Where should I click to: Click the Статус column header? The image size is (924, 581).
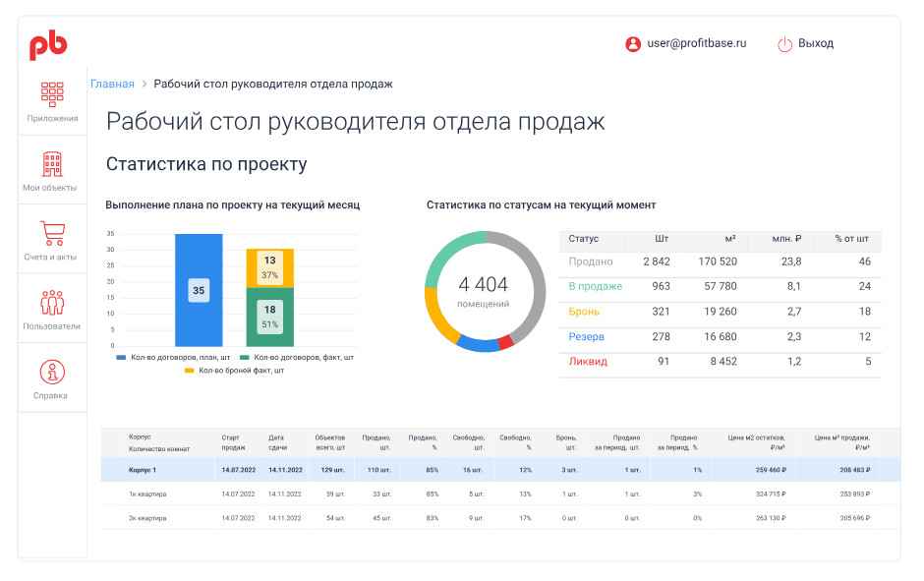[x=583, y=239]
